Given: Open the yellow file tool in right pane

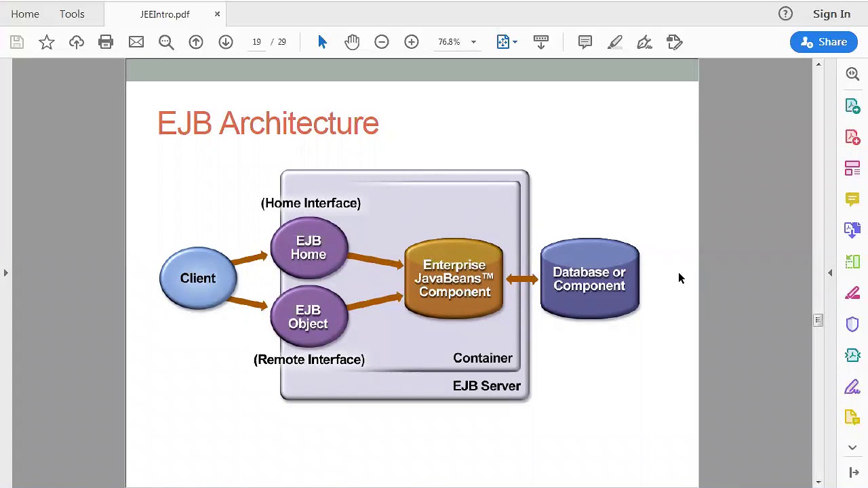Looking at the screenshot, I should tap(852, 418).
